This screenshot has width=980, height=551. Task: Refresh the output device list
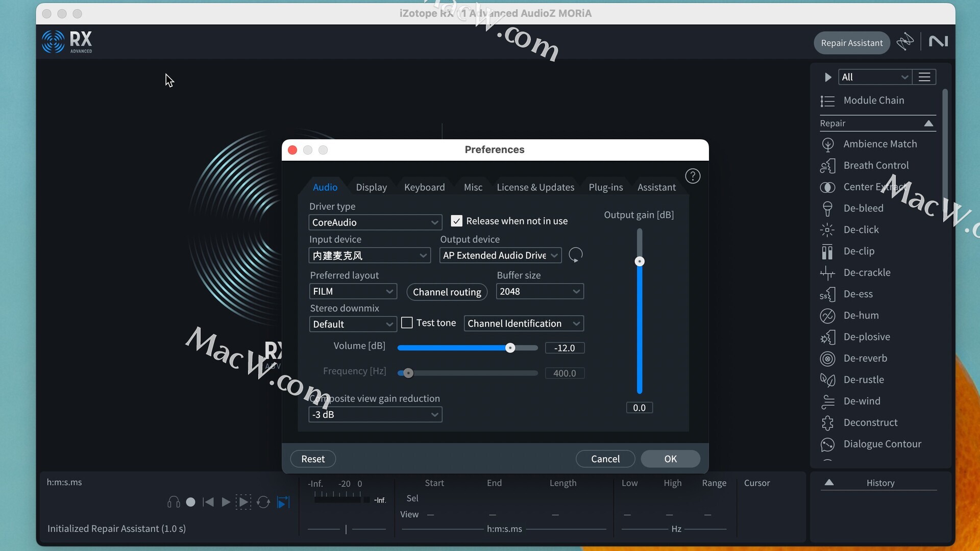coord(575,255)
